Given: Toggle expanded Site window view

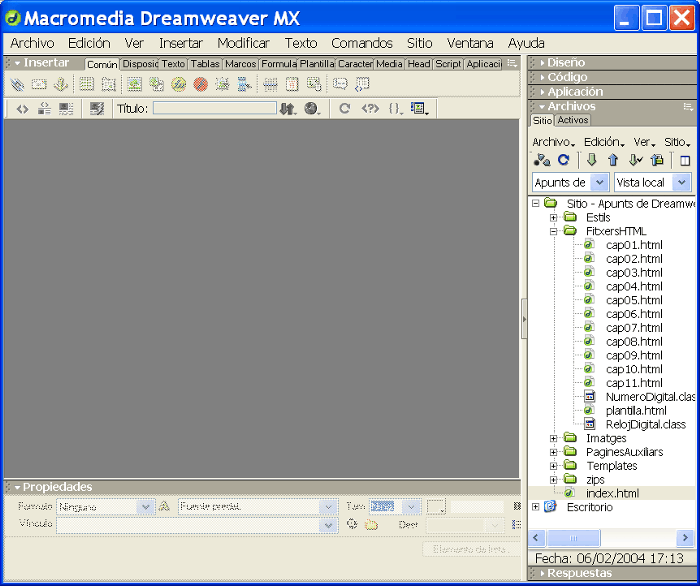Looking at the screenshot, I should (x=685, y=160).
